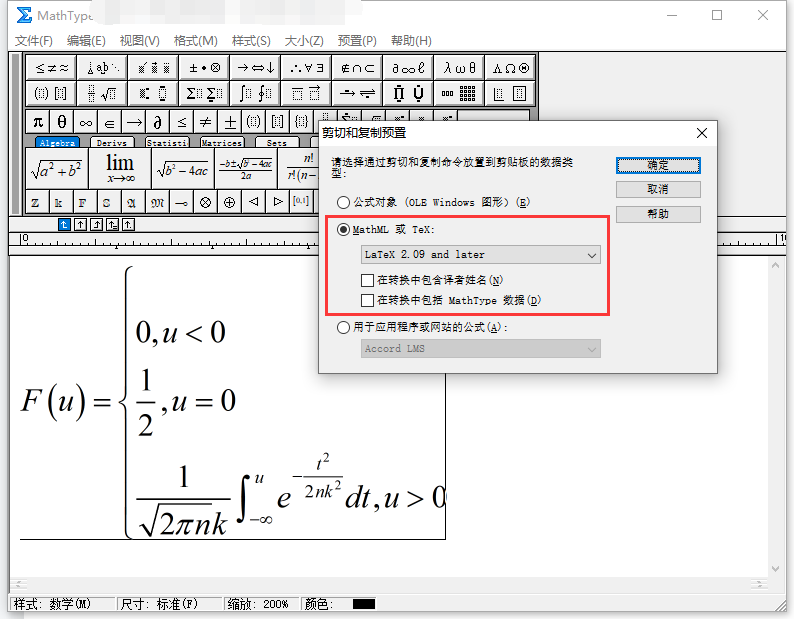Select the 公式对象 (OLE Windows 图形) option
The image size is (794, 619).
tap(345, 202)
